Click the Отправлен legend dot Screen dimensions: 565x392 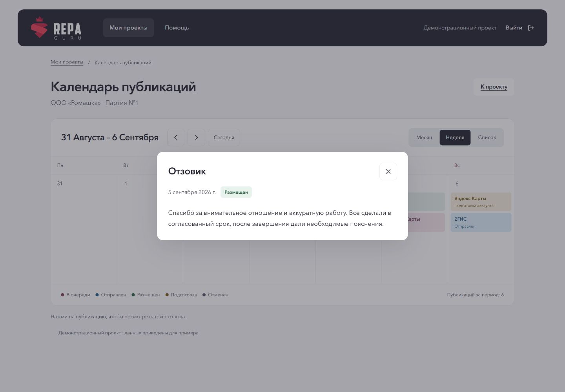(97, 295)
